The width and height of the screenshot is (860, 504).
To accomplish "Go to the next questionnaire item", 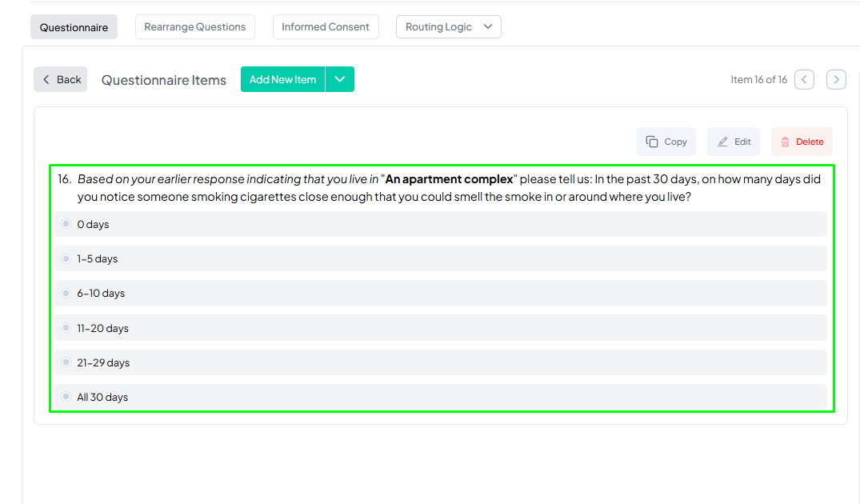I will pos(836,79).
